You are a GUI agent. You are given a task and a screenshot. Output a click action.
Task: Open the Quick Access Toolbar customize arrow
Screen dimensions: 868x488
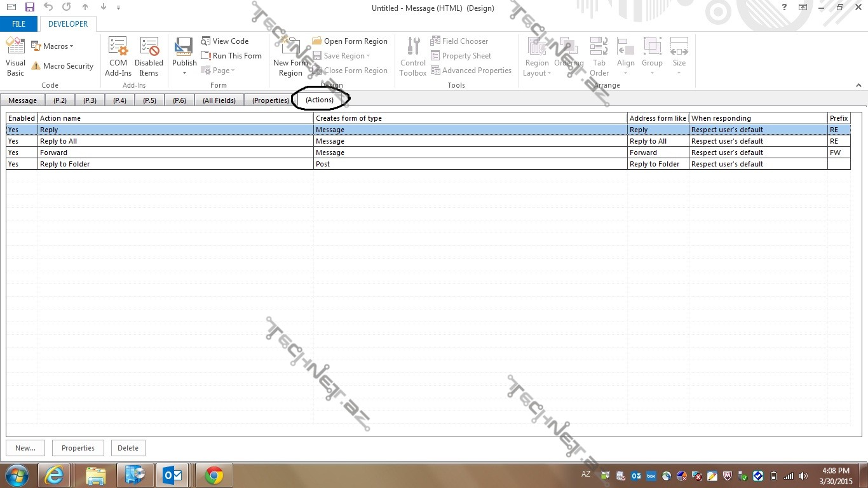point(119,8)
